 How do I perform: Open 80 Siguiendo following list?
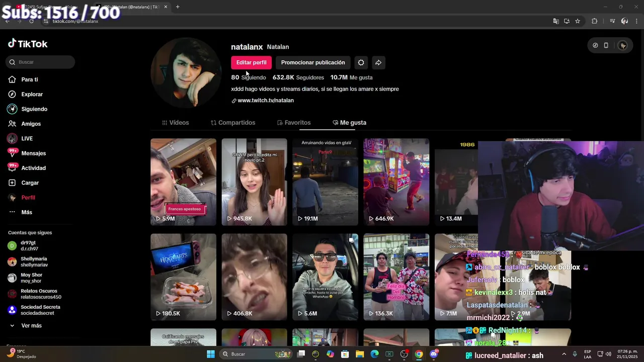[x=249, y=77]
